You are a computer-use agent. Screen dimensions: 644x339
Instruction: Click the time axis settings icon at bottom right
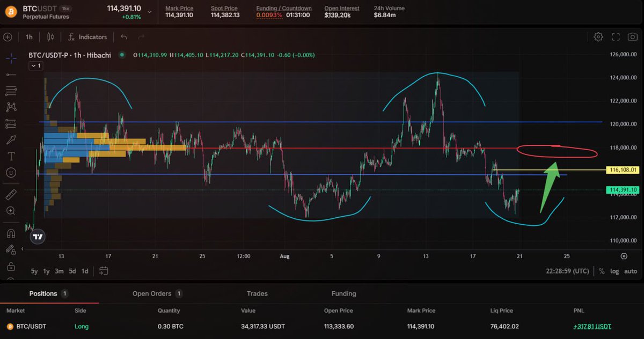click(x=624, y=256)
